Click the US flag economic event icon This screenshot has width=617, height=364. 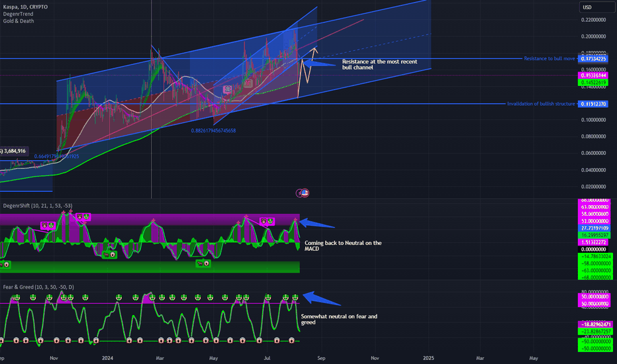(x=305, y=193)
